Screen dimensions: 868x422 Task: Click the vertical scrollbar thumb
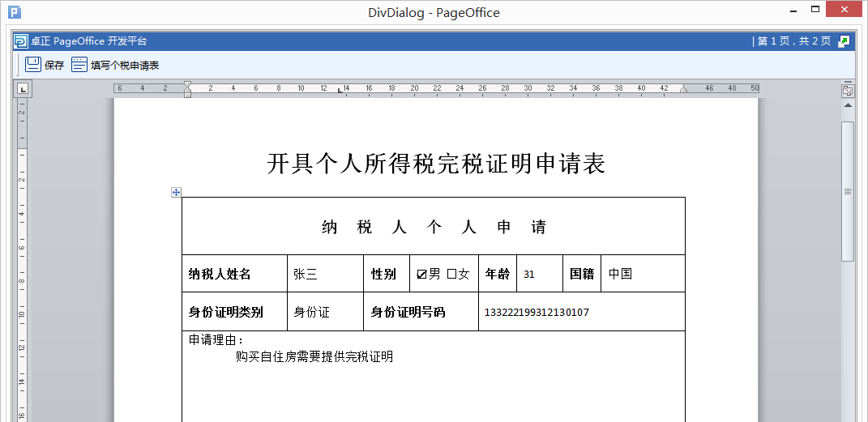point(848,190)
